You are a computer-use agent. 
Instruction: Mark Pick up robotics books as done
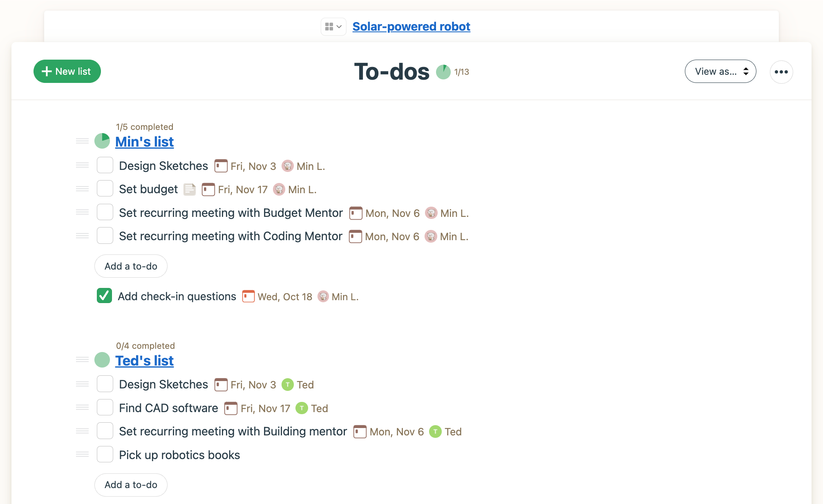(x=105, y=454)
